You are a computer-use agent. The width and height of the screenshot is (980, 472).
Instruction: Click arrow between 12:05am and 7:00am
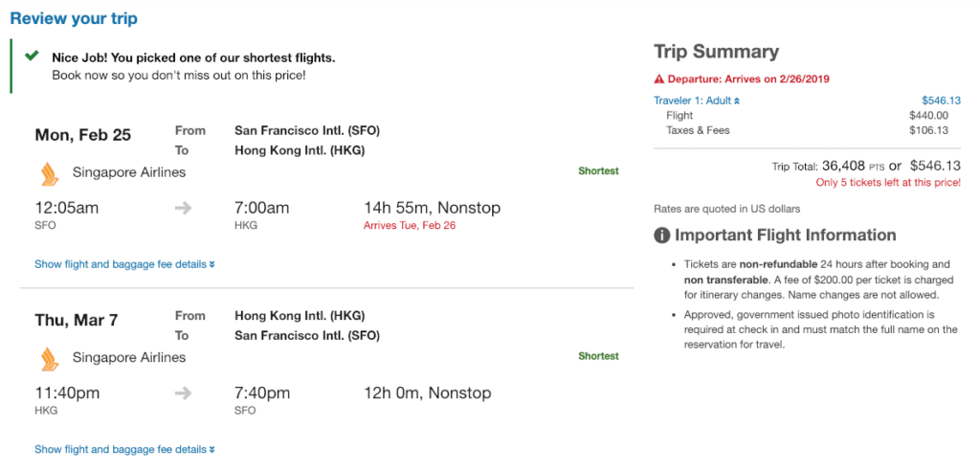click(x=184, y=208)
